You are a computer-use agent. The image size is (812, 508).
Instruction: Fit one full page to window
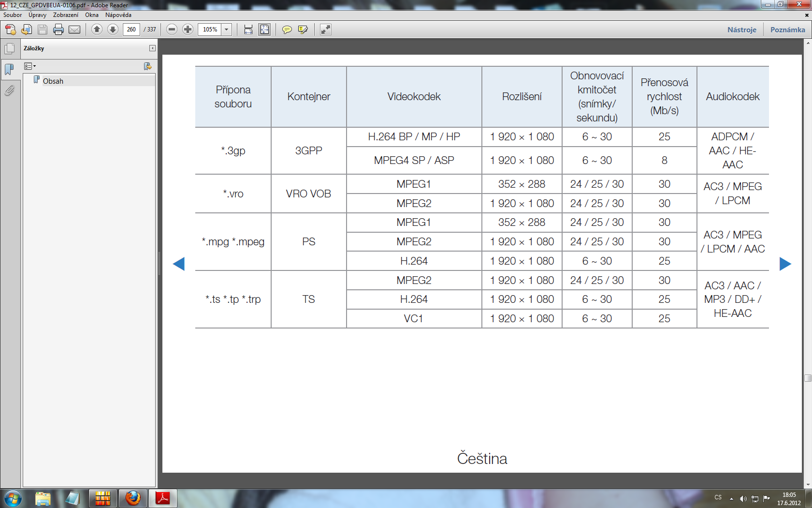(x=264, y=30)
